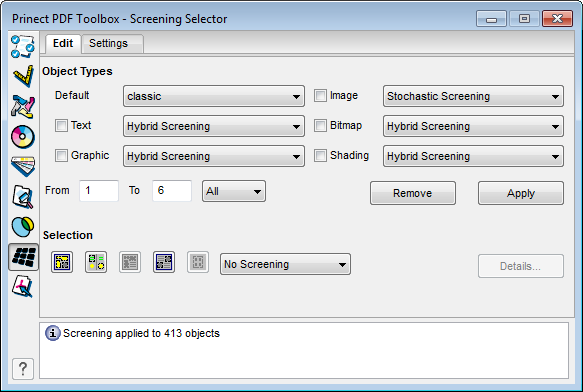Click the From page input field
Screen dimensions: 583x392
click(x=99, y=191)
